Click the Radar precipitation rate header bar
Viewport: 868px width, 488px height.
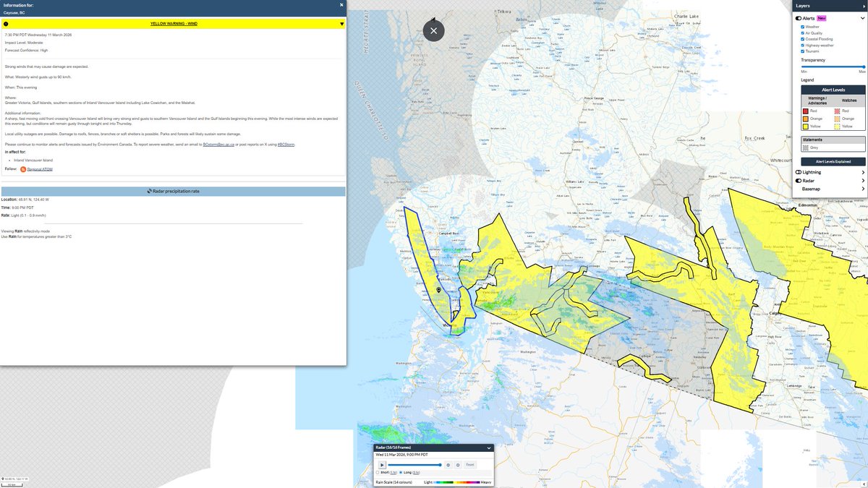click(x=173, y=191)
